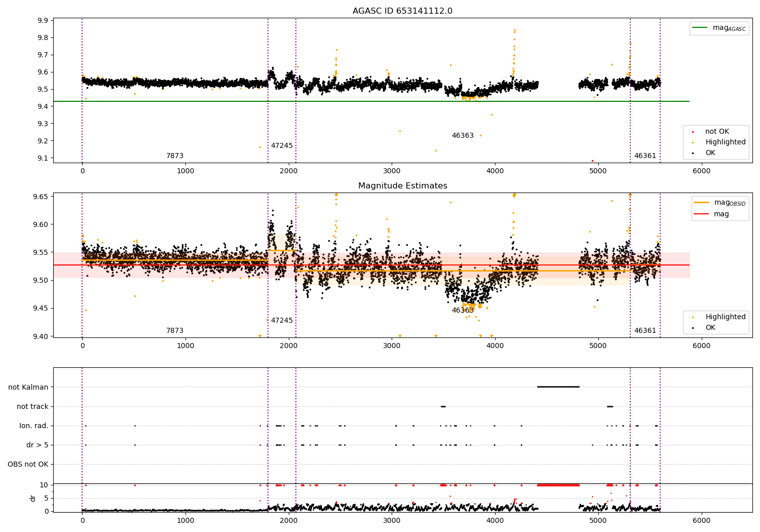The width and height of the screenshot is (760, 532).
Task: Click the 9.65 tick label on middle plot
Action: 41,197
